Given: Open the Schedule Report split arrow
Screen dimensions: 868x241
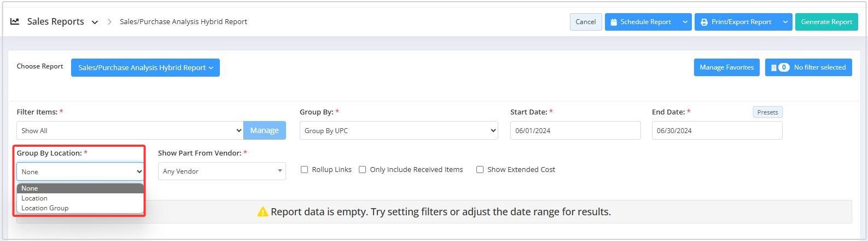Looking at the screenshot, I should coord(685,22).
